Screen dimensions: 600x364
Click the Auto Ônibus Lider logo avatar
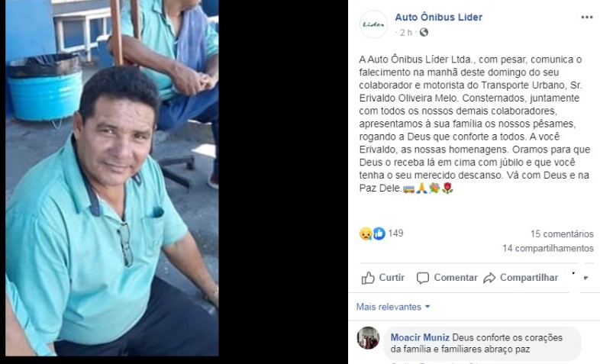coord(374,24)
